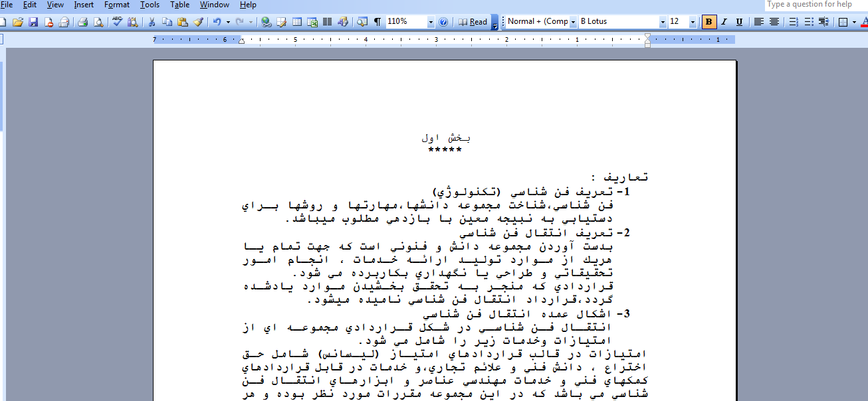
Task: Click the Insert Table icon
Action: click(297, 22)
